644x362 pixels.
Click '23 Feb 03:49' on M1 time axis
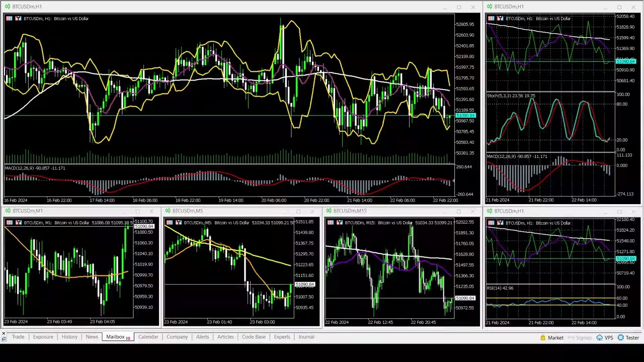pos(59,322)
